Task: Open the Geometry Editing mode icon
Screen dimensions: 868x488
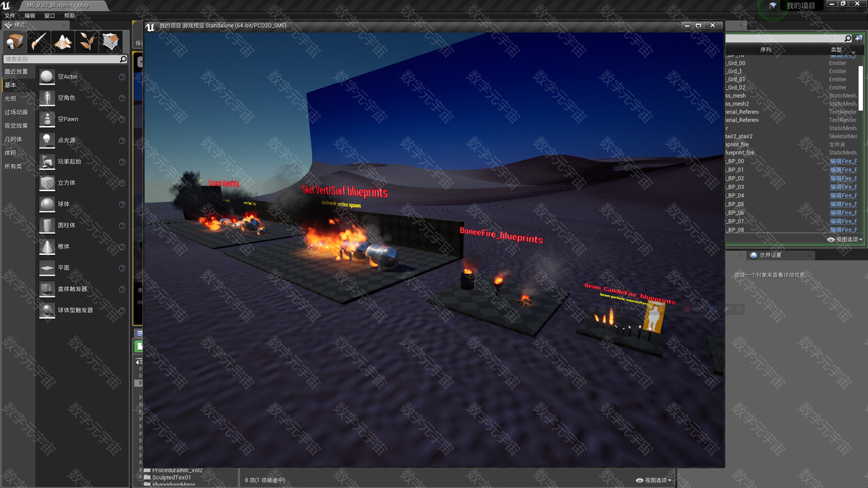Action: [111, 42]
